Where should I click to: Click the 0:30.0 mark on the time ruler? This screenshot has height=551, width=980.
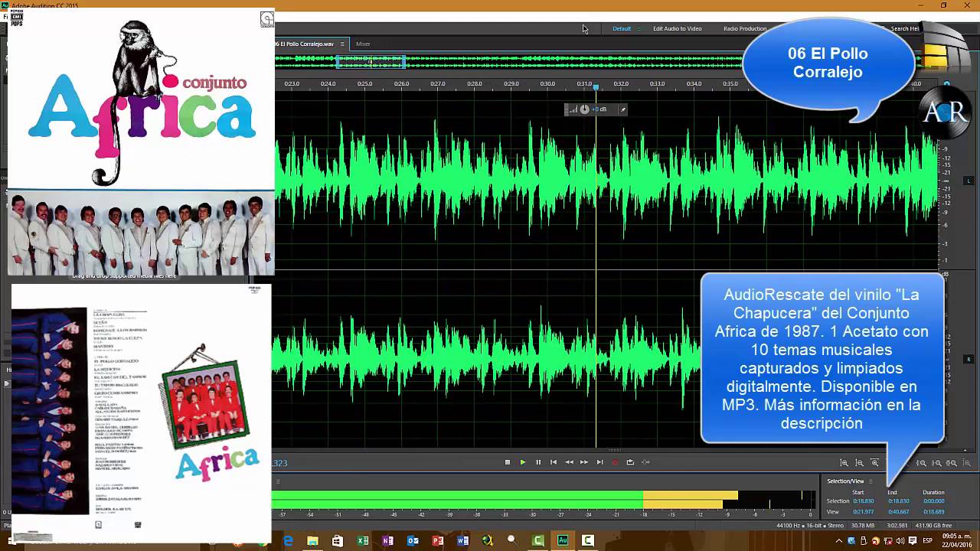tap(547, 83)
